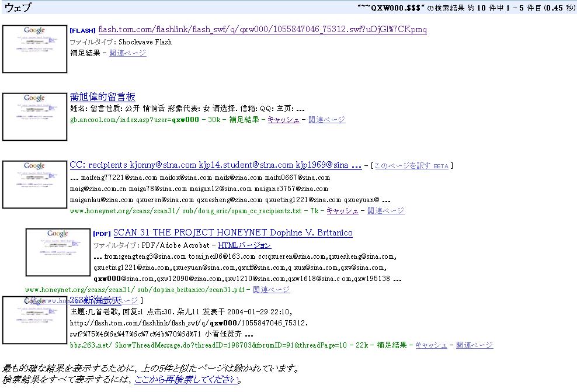This screenshot has height=392, width=577.
Task: Open 関連ページ for the bbs.263.net result
Action: [474, 345]
